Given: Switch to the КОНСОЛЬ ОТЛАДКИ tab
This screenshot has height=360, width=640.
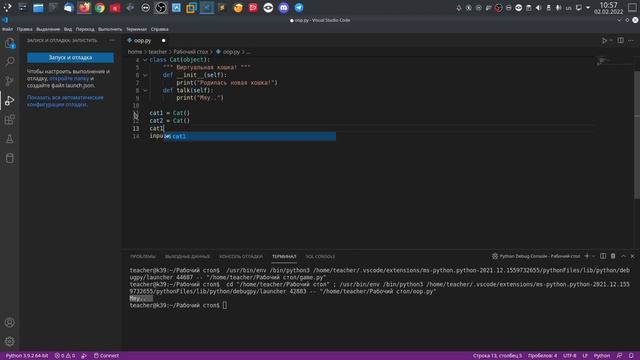Looking at the screenshot, I should [241, 256].
